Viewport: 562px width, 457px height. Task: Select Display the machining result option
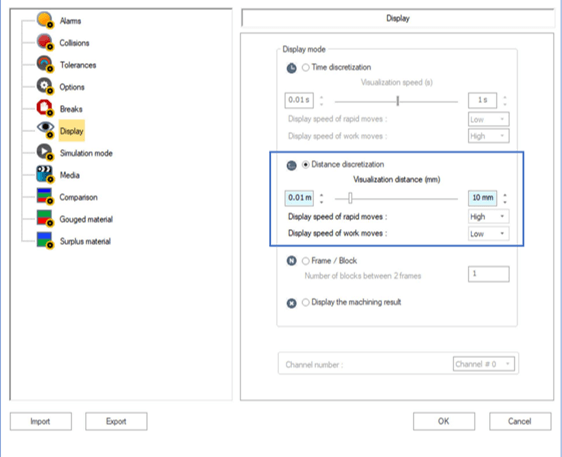pos(305,303)
